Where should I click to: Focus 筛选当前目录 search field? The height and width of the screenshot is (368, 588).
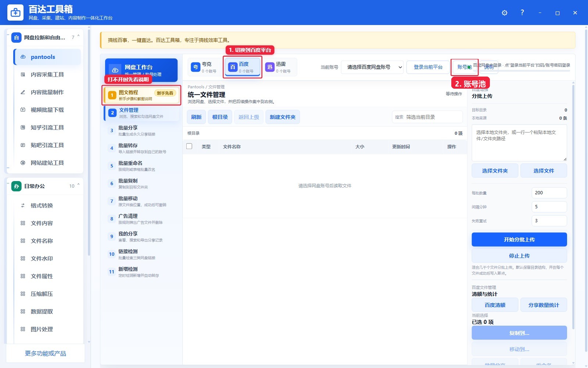point(427,117)
